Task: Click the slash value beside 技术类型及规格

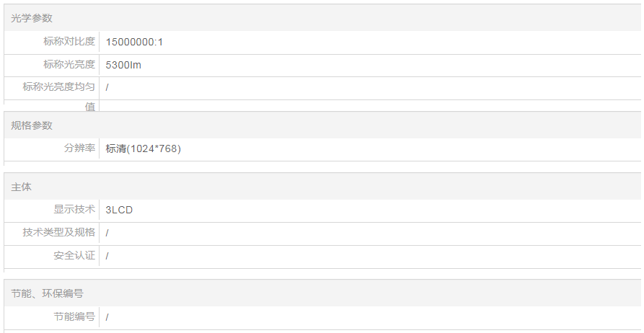Action: tap(107, 233)
